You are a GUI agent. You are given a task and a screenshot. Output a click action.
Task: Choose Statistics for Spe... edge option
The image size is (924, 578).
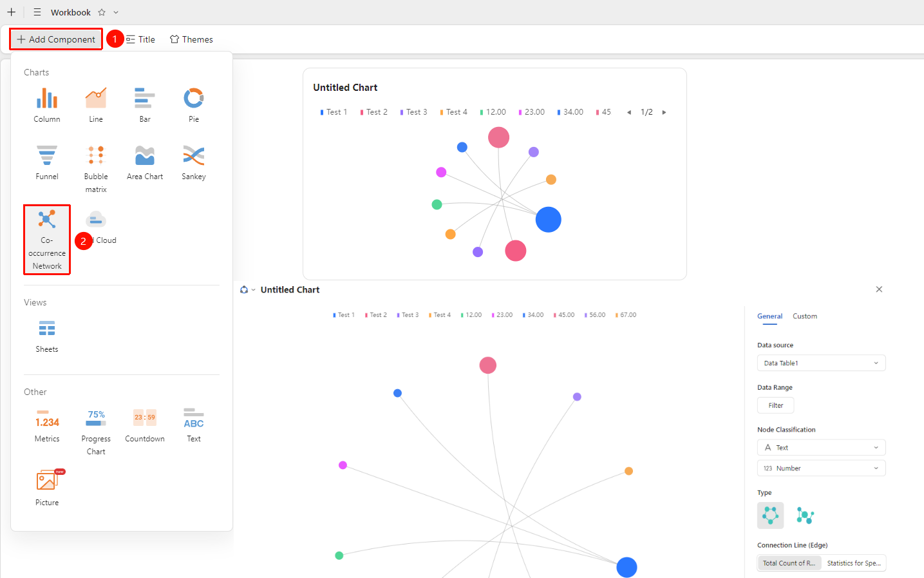coord(854,563)
